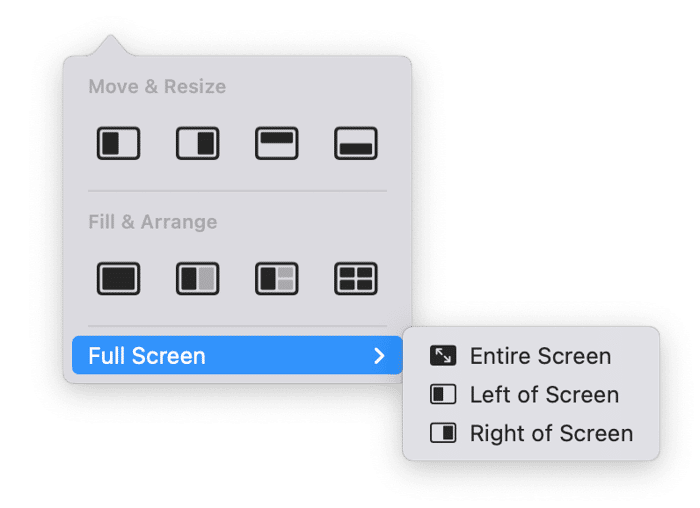Move window to left half
Image resolution: width=700 pixels, height=508 pixels.
[x=118, y=143]
